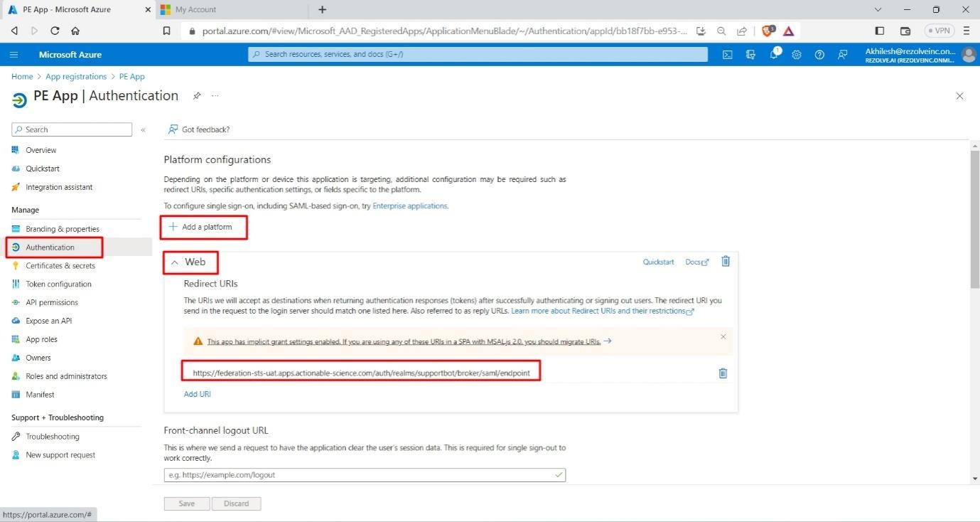Open Token configuration

point(58,284)
